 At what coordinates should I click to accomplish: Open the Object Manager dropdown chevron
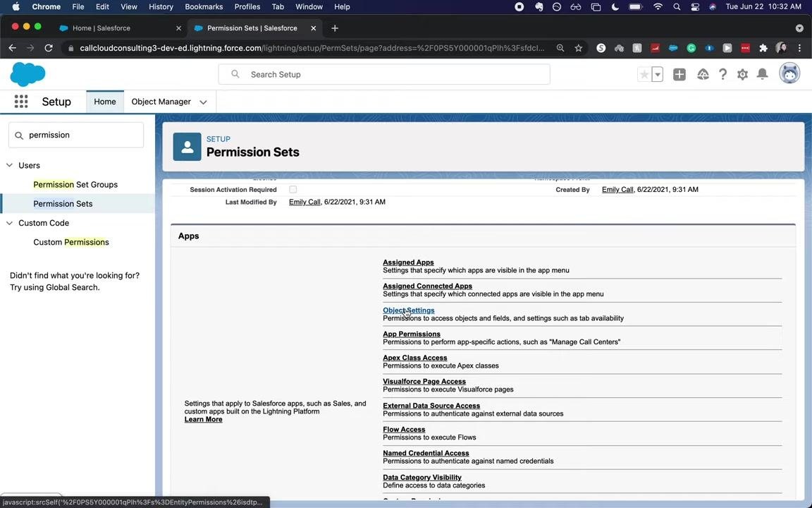click(203, 102)
